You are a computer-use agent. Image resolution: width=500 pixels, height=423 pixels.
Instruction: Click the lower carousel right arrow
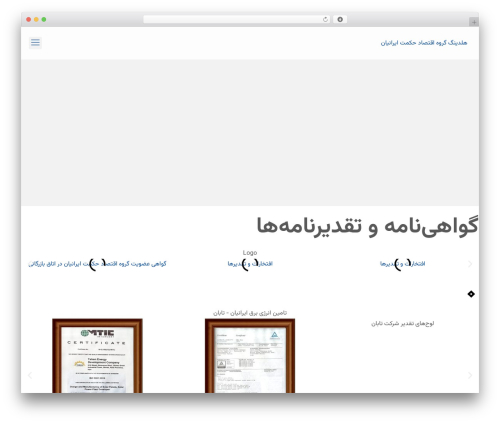pyautogui.click(x=470, y=375)
